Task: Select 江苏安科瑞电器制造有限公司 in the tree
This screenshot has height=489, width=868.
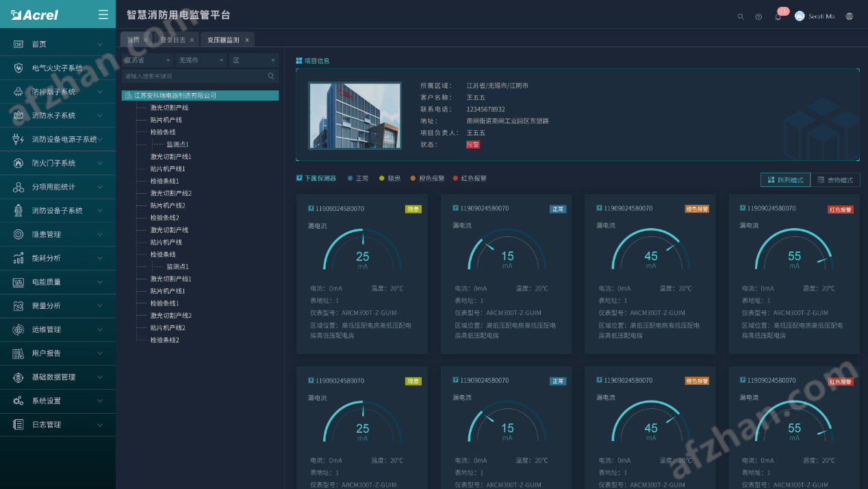Action: click(x=200, y=95)
